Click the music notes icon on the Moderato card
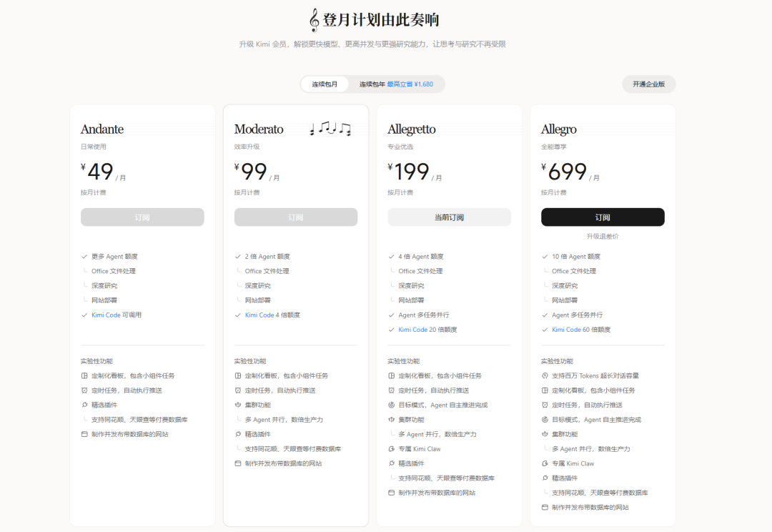This screenshot has width=772, height=532. click(x=330, y=129)
